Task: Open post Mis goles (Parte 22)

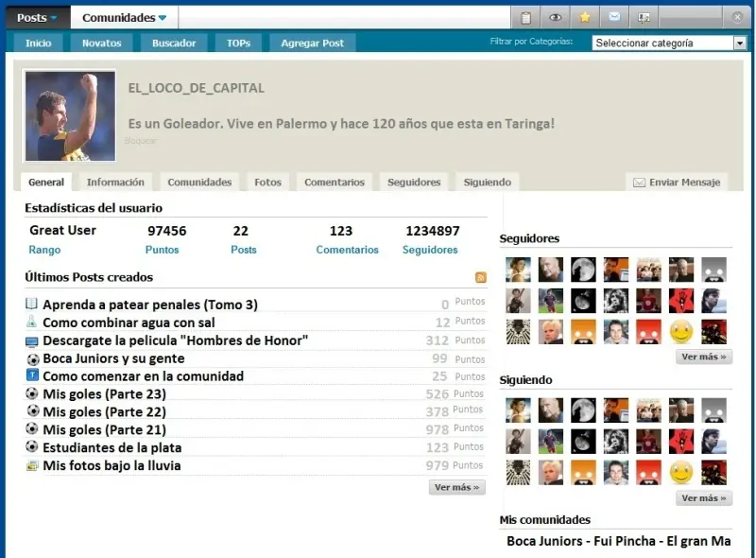Action: coord(104,412)
